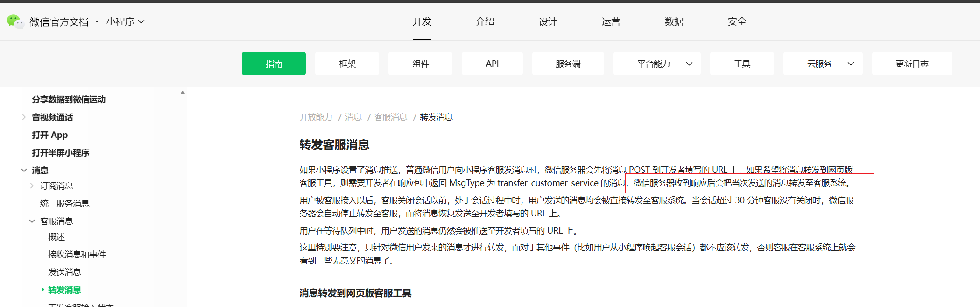Select the 设计 top navigation tab
980x307 pixels.
coord(548,21)
